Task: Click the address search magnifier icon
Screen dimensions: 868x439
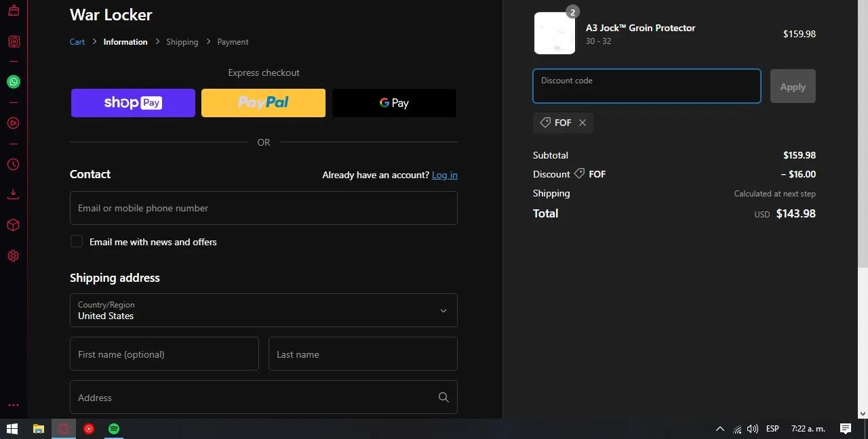Action: click(443, 398)
